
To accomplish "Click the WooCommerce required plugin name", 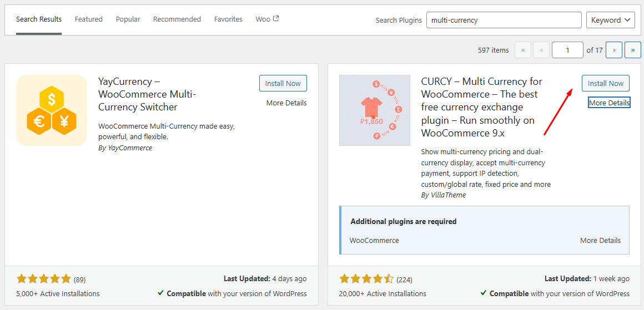I will click(x=374, y=240).
